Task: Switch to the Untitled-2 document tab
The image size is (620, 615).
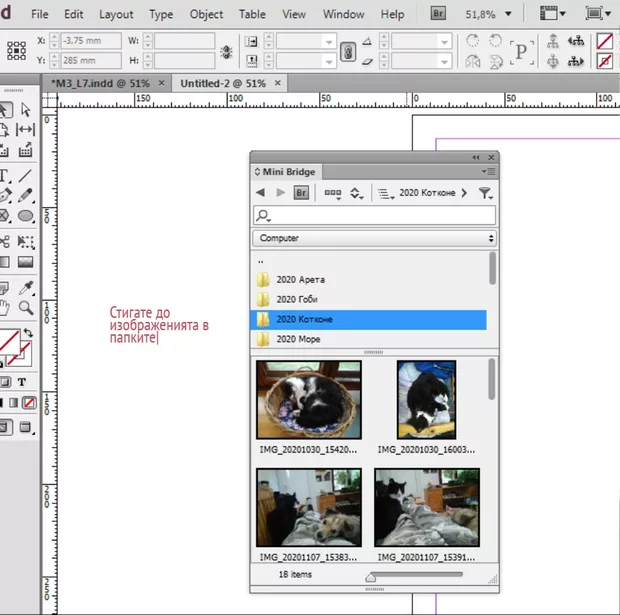Action: click(222, 83)
